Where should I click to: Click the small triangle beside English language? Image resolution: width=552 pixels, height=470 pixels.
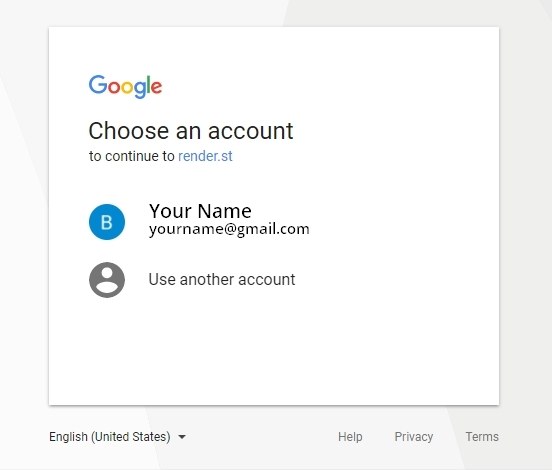click(182, 437)
